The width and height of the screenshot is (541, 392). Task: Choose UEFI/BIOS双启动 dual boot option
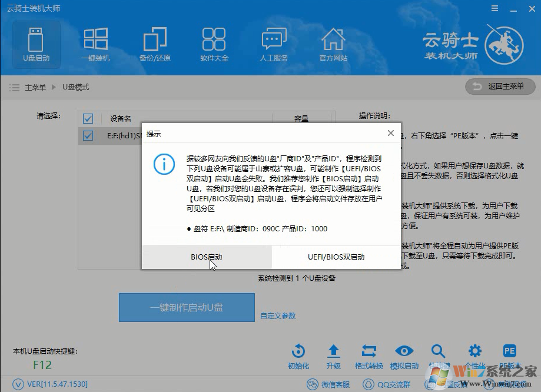click(336, 257)
